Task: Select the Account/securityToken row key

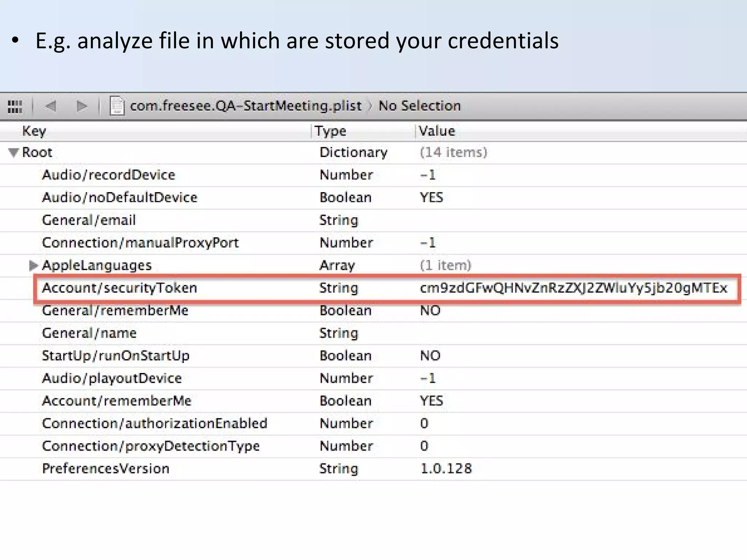Action: [120, 288]
